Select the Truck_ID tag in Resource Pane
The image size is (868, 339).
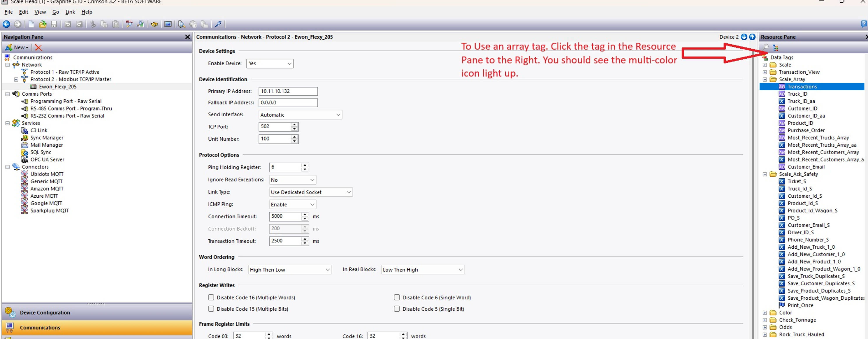pos(797,94)
